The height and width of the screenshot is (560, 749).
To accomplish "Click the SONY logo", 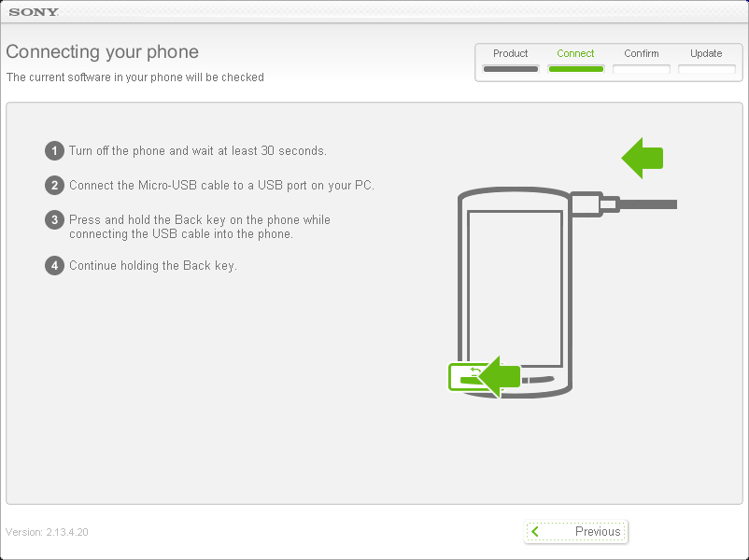I will click(34, 12).
